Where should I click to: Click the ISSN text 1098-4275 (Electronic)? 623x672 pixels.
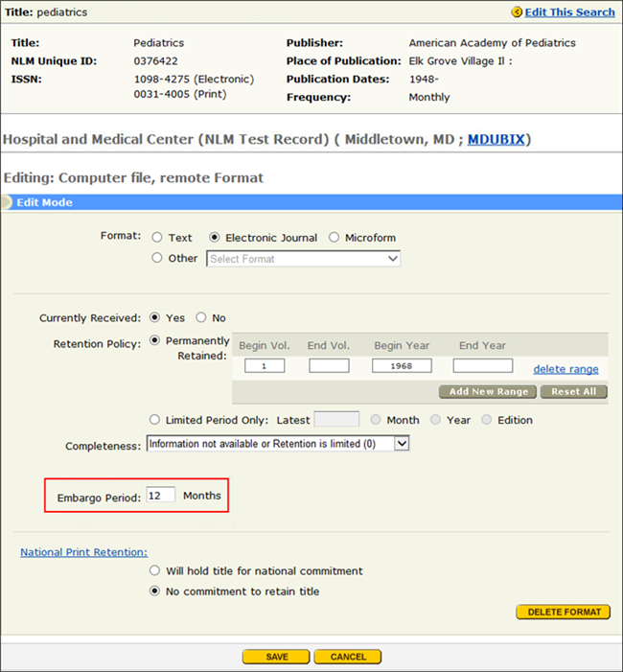[x=195, y=80]
